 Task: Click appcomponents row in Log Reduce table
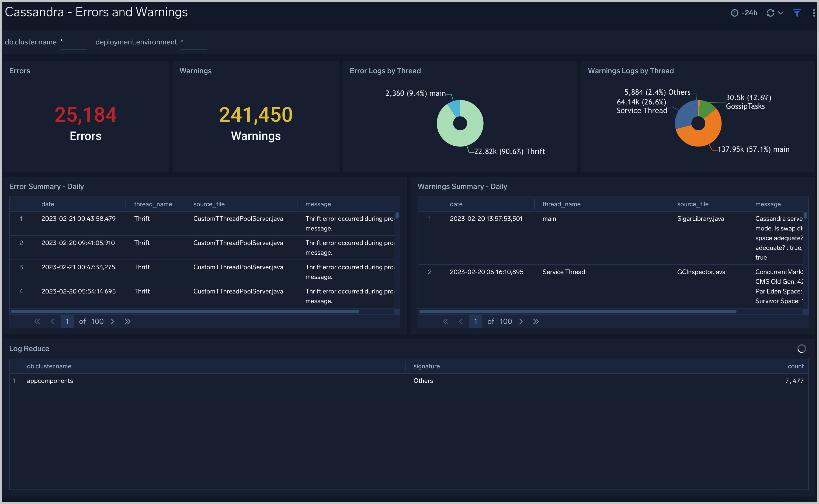pyautogui.click(x=409, y=381)
